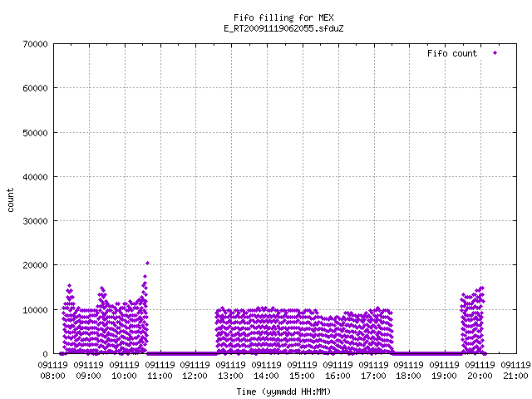Click the 'Fifo count' legend label
Image resolution: width=532 pixels, height=399 pixels.
(x=452, y=53)
